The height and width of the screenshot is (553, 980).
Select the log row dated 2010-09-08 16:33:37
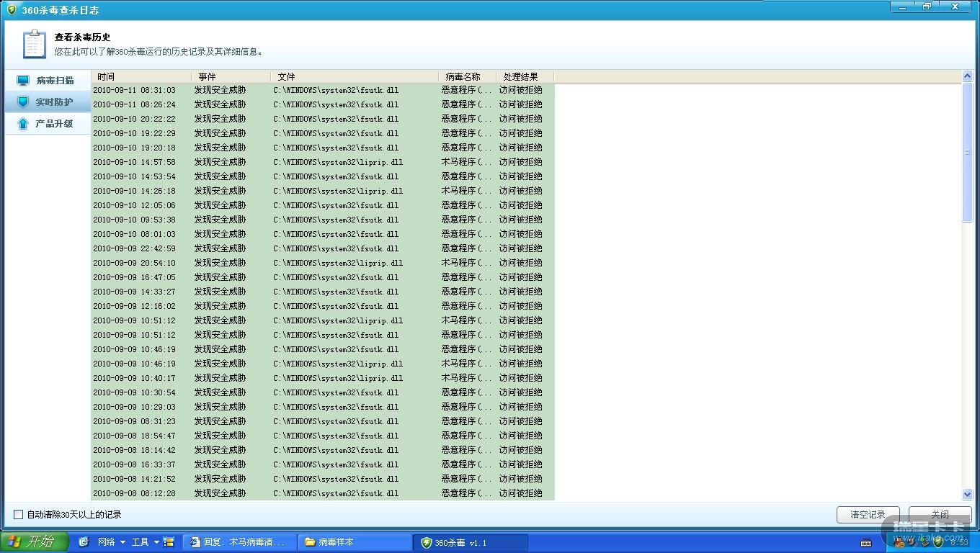[323, 464]
